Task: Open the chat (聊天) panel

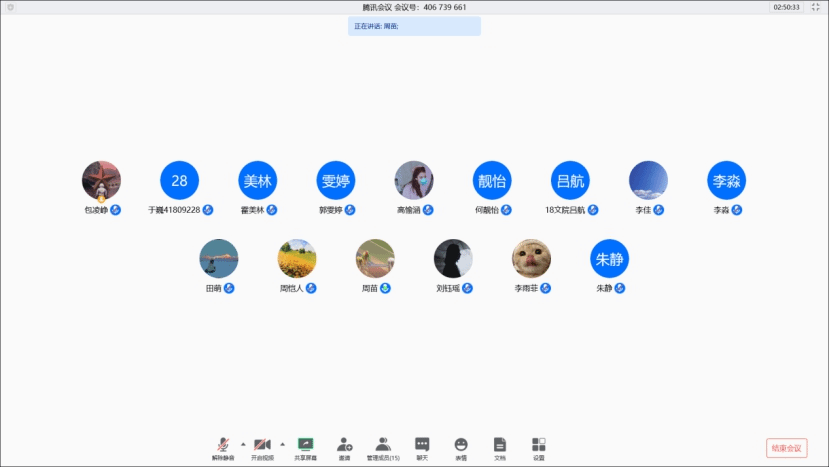Action: click(422, 446)
